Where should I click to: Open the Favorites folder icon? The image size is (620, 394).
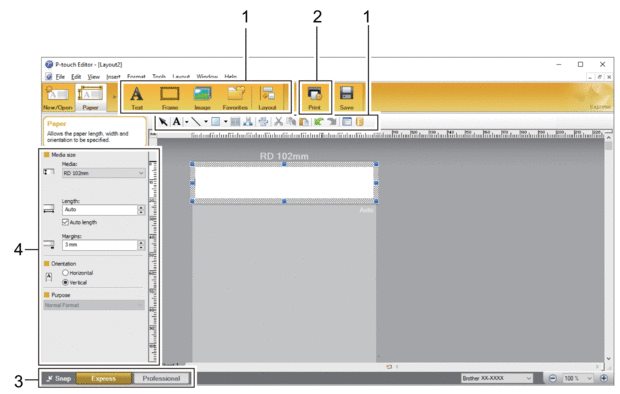point(235,97)
